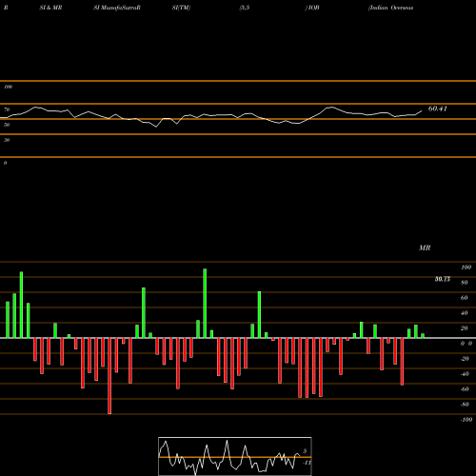Click the 50.75 value beside the MR axis
The width and height of the screenshot is (476, 476).
443,279
